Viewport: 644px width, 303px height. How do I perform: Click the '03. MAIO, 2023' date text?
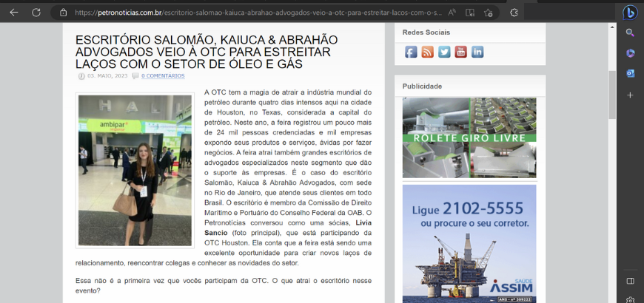[107, 76]
